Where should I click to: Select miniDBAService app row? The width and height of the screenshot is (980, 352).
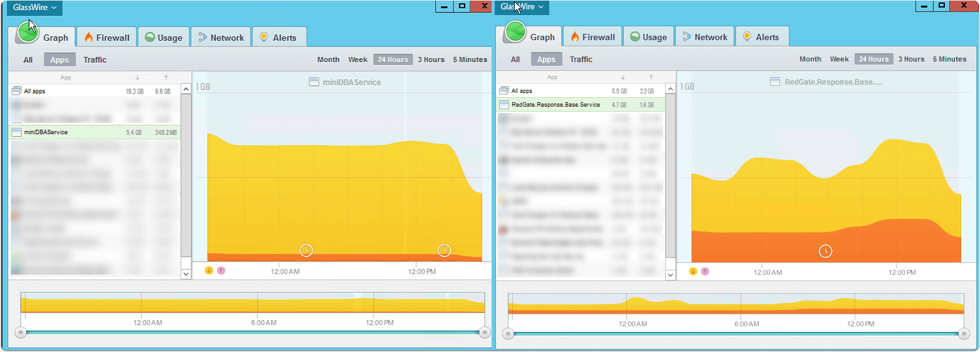pos(95,132)
